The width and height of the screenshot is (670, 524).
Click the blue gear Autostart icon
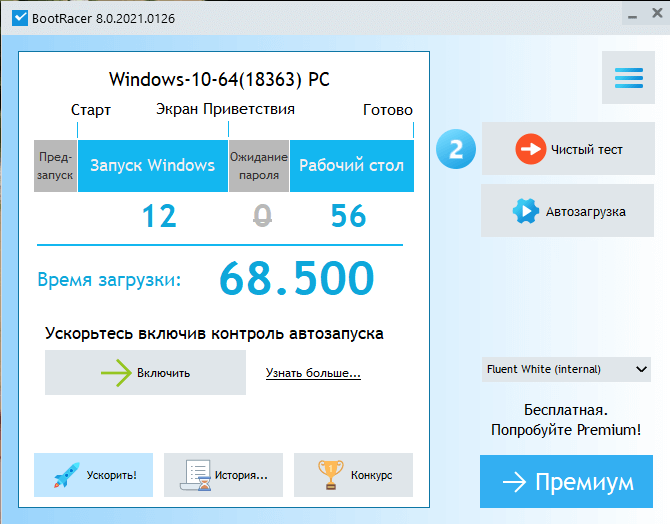(526, 211)
